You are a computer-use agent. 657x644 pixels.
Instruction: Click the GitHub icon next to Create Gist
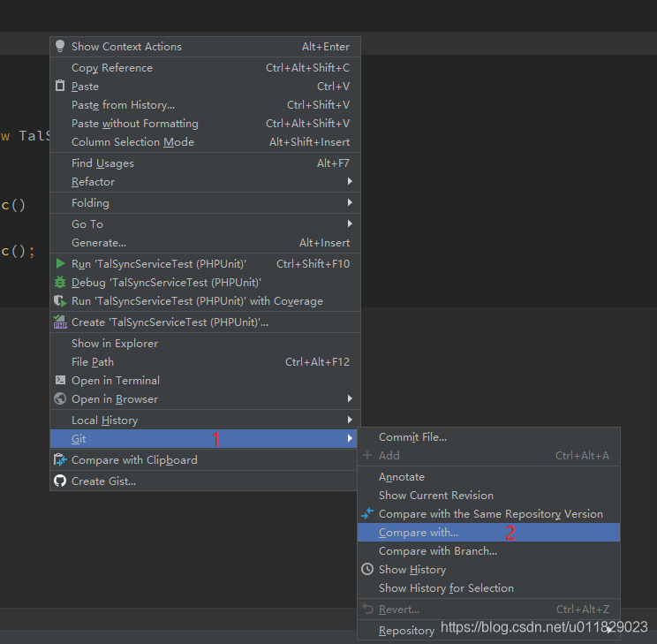tap(60, 481)
